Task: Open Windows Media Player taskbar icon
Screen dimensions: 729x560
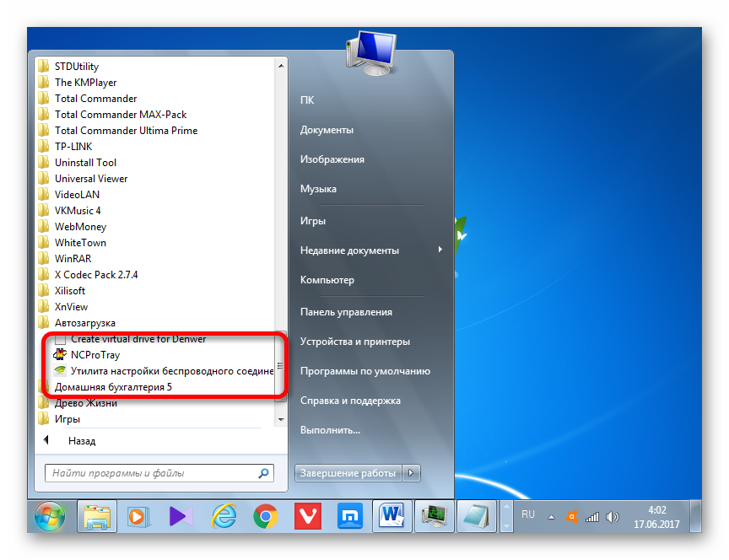Action: click(138, 516)
